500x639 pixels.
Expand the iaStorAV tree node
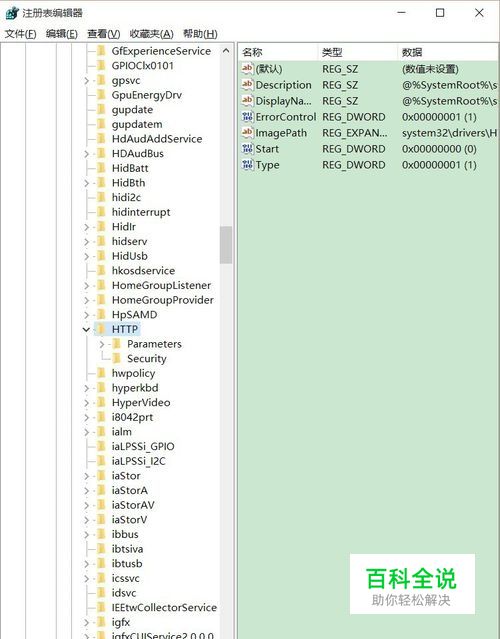coord(86,505)
